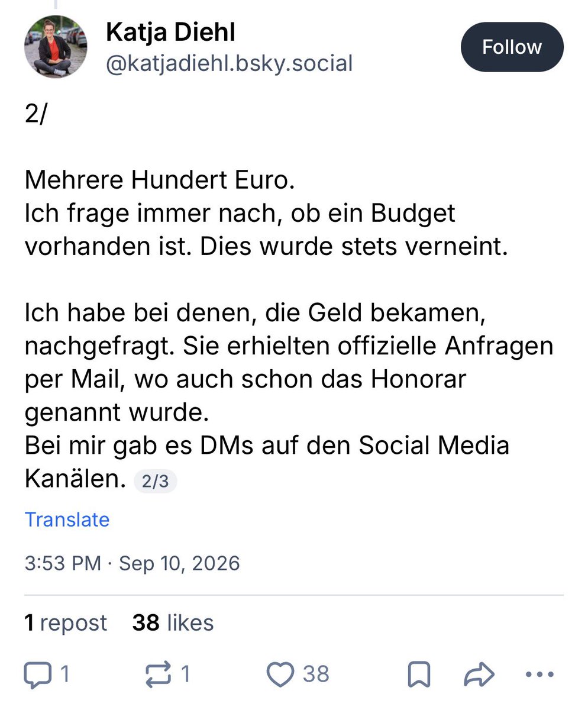Click the display name Katja Diehl

tap(170, 33)
